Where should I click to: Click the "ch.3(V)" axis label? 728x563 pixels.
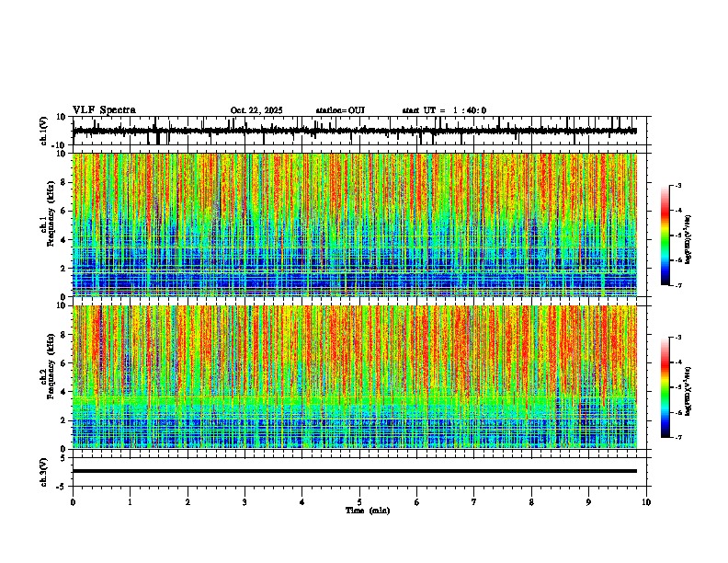pyautogui.click(x=44, y=472)
